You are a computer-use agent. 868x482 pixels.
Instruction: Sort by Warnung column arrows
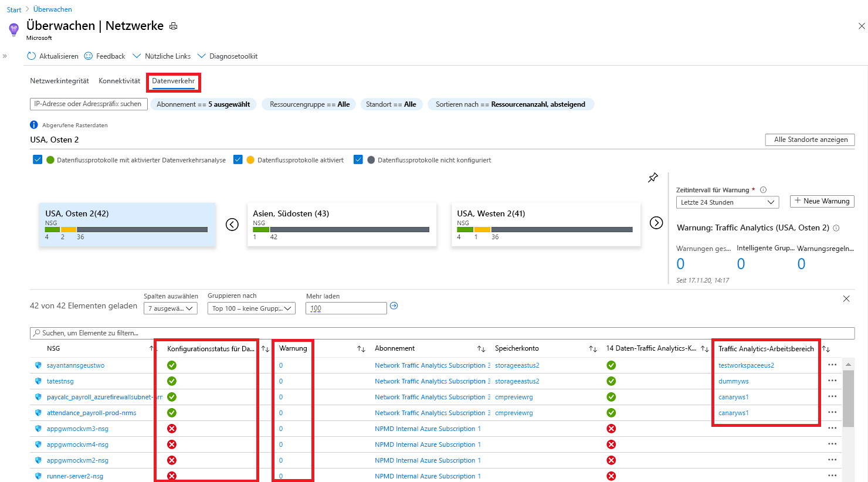click(x=361, y=349)
